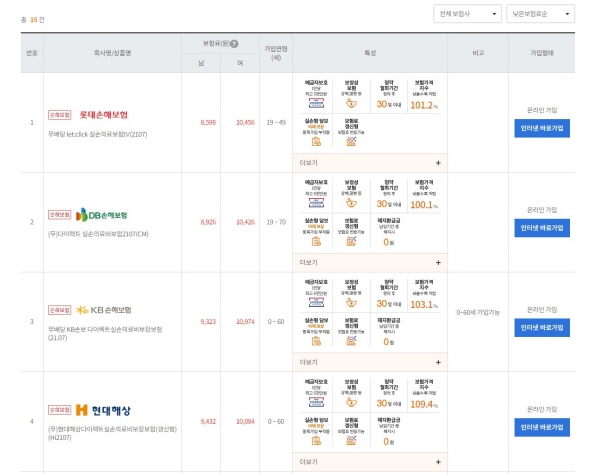Click the female premium 10,456

click(x=245, y=122)
